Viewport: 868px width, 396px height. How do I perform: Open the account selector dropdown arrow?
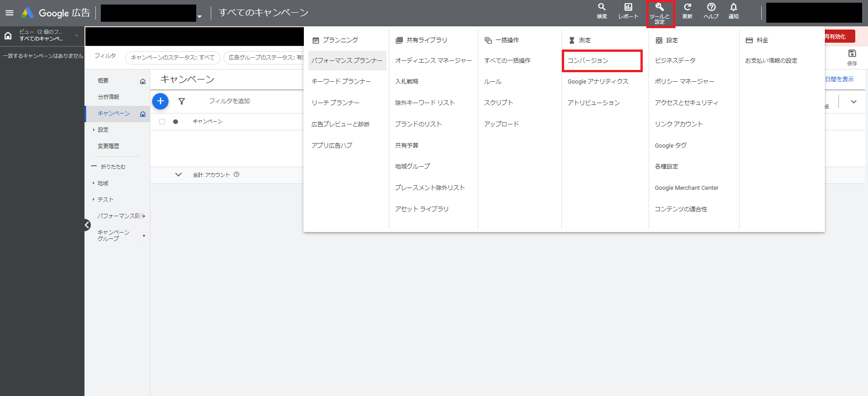(199, 16)
